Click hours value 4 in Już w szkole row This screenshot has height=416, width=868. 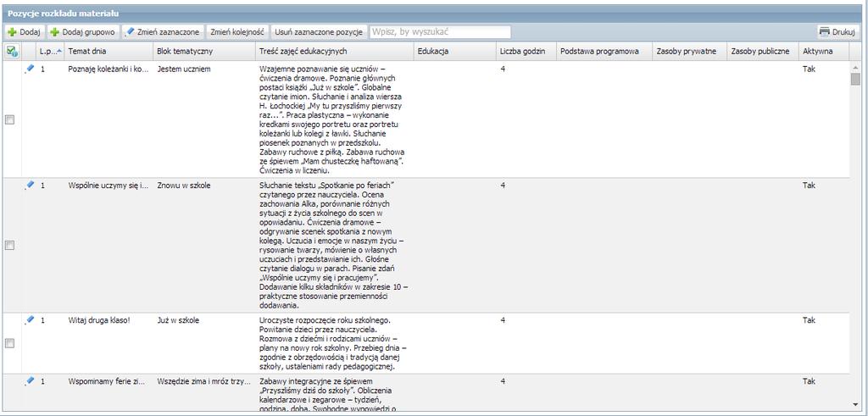[x=503, y=320]
